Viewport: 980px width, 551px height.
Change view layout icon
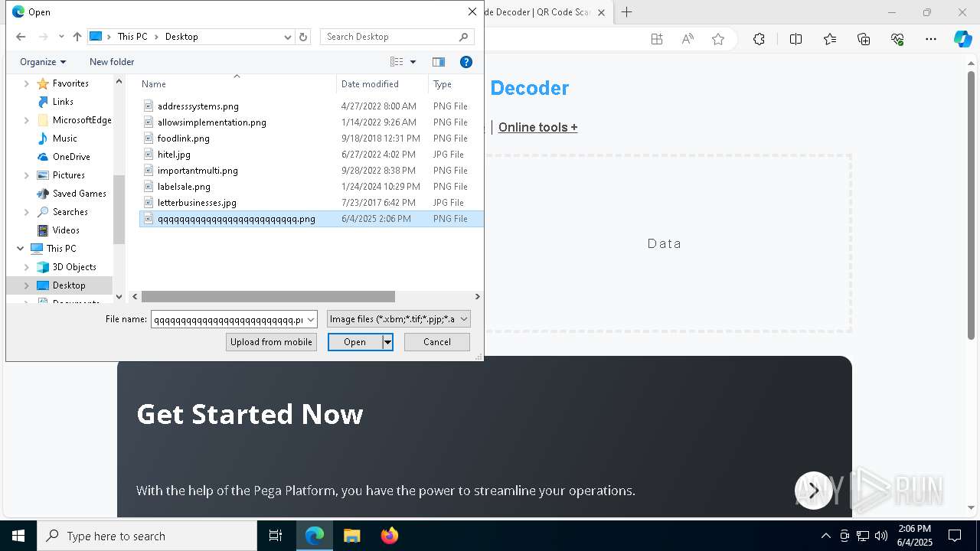point(397,62)
